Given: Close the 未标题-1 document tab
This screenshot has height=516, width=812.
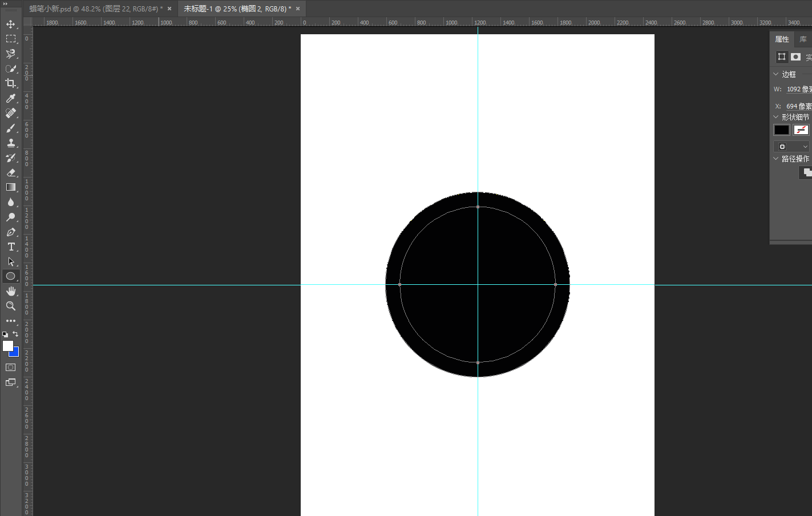Looking at the screenshot, I should (298, 9).
